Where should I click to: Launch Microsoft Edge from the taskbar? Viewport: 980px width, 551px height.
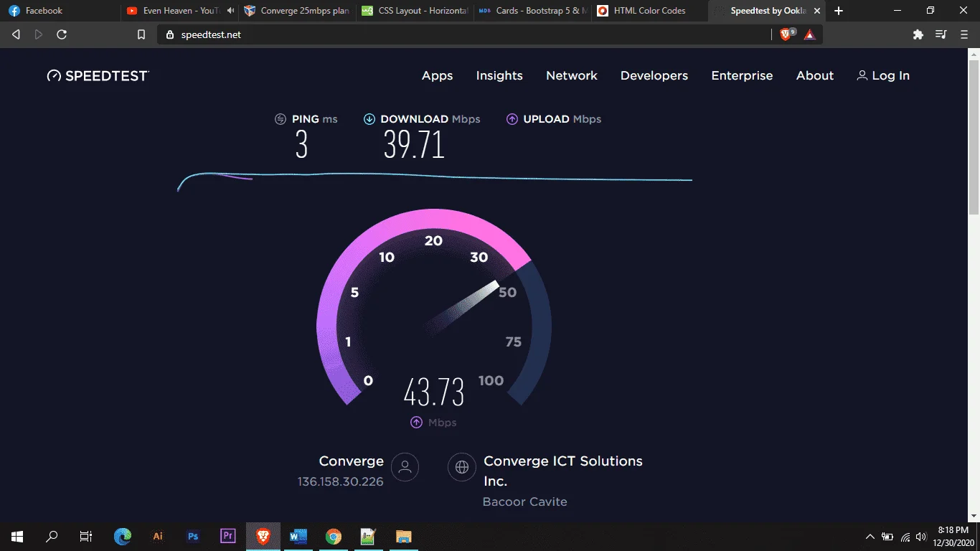(123, 536)
